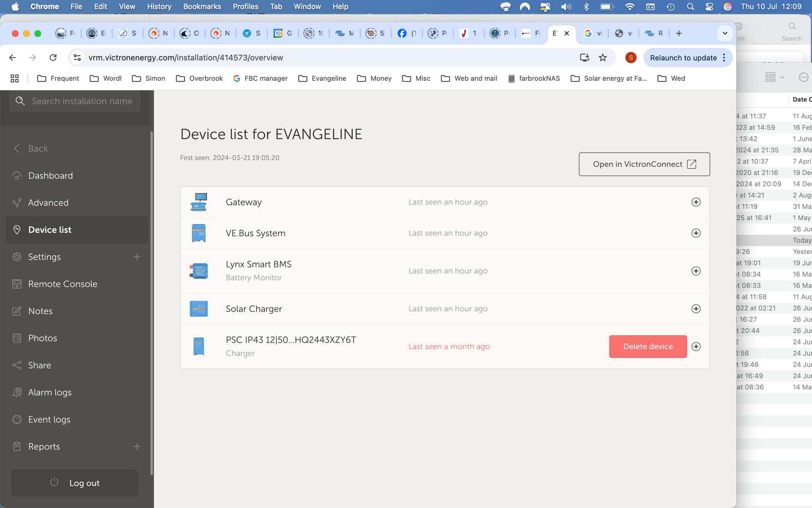Bookmark this page with star icon
812x508 pixels.
pyautogui.click(x=603, y=58)
